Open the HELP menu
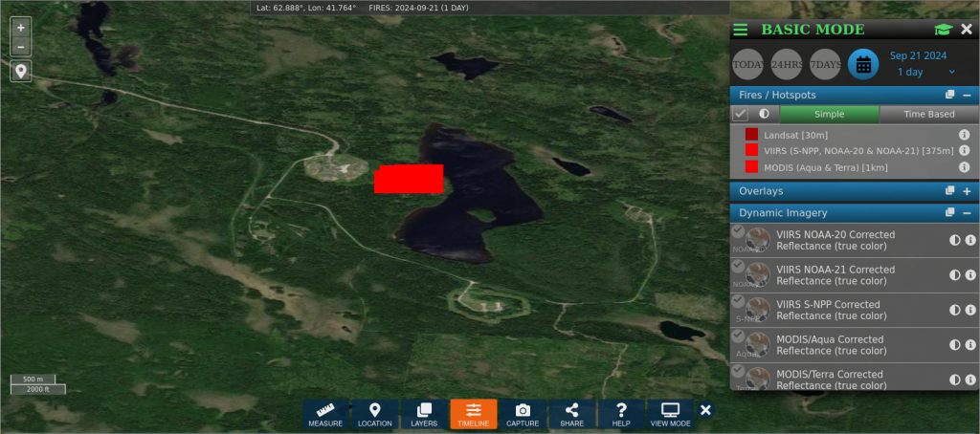The image size is (980, 434). pyautogui.click(x=621, y=415)
